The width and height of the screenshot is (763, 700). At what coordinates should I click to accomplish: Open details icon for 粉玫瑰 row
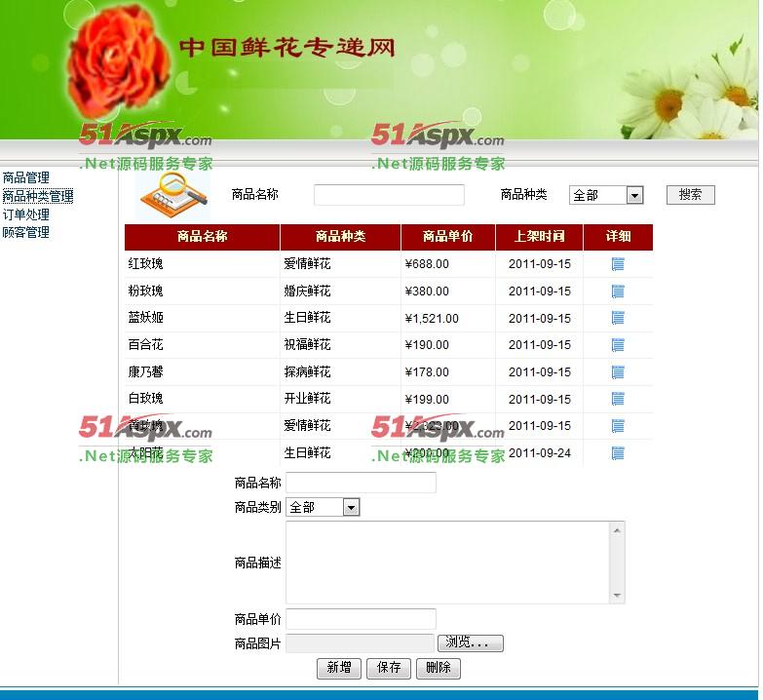[x=618, y=292]
